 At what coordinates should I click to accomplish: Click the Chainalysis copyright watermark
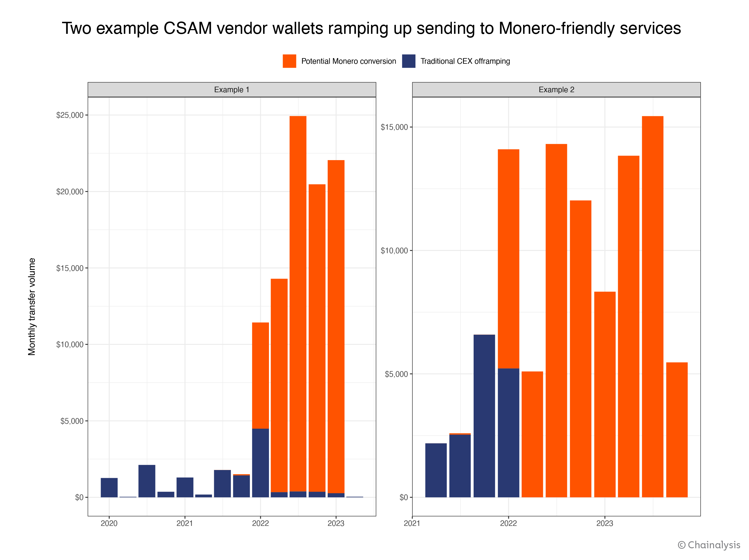pyautogui.click(x=709, y=545)
